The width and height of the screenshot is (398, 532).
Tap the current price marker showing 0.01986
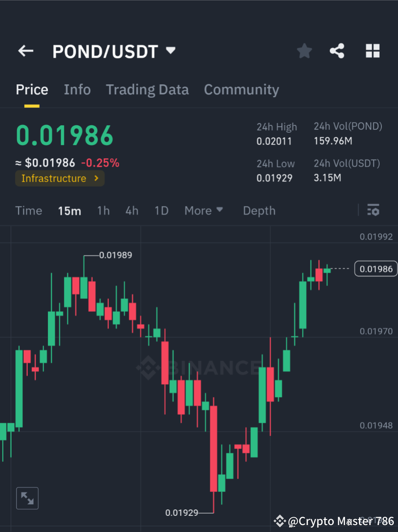(375, 269)
